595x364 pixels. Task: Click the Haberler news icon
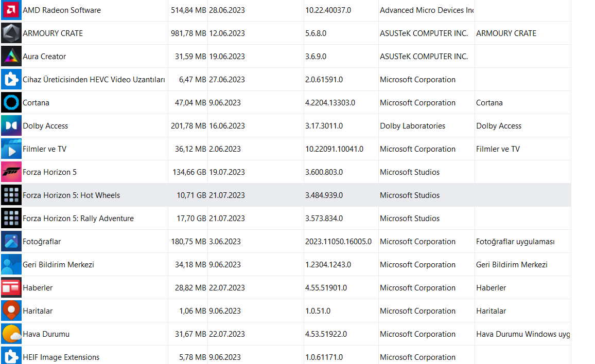(11, 288)
